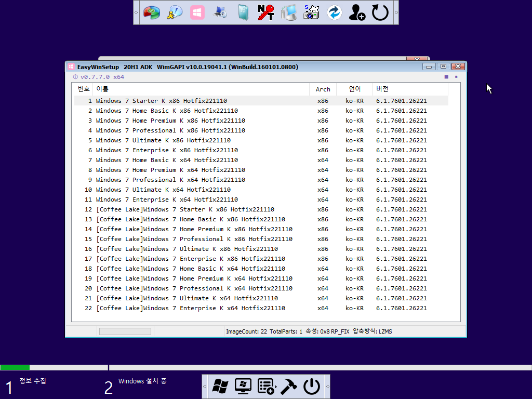The width and height of the screenshot is (532, 399).
Task: Open the monitor with Windows logo icon
Action: tap(243, 387)
